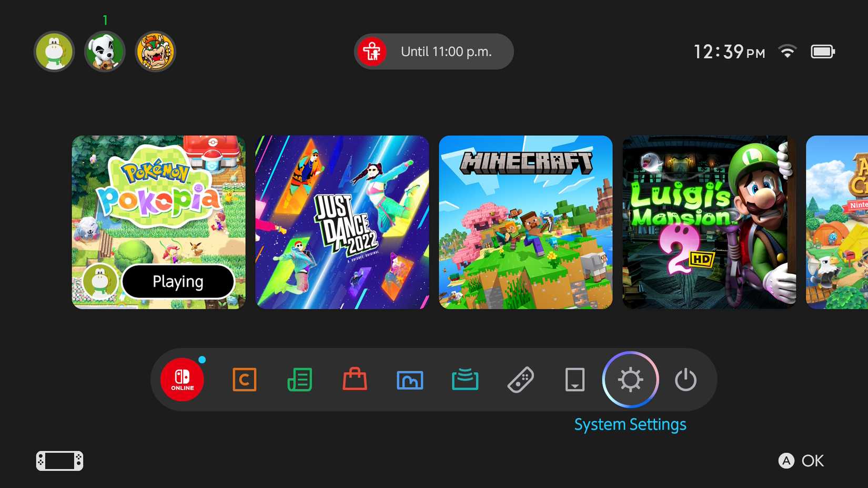Select the Animal Crossing game tile
The width and height of the screenshot is (868, 488).
(x=837, y=222)
